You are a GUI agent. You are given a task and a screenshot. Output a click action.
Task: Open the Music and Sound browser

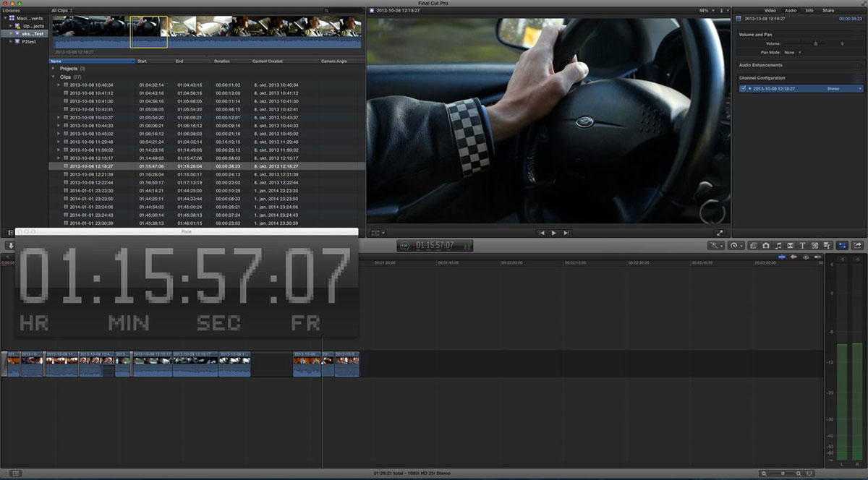[778, 246]
